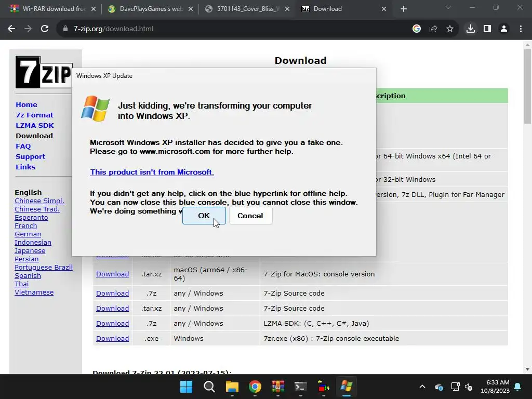Go to the Home link in sidebar
The width and height of the screenshot is (532, 399).
click(26, 105)
